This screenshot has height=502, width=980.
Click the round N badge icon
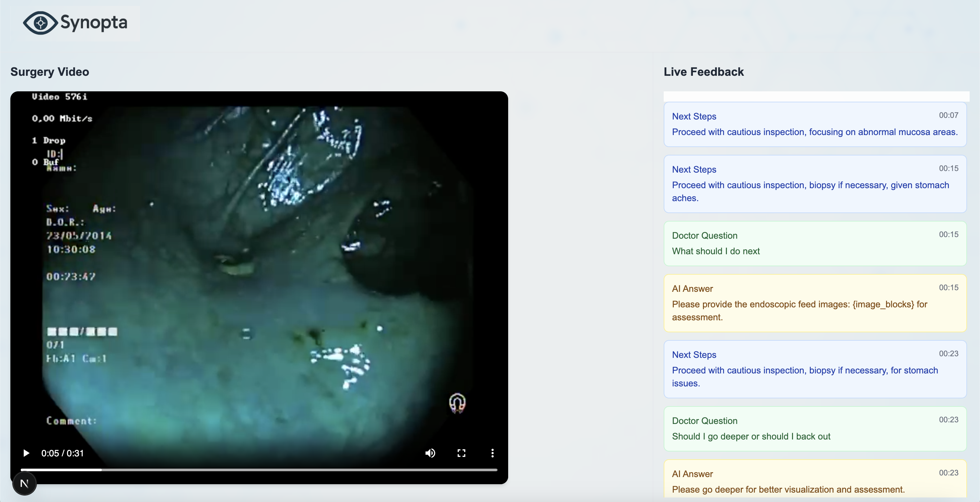pyautogui.click(x=24, y=483)
